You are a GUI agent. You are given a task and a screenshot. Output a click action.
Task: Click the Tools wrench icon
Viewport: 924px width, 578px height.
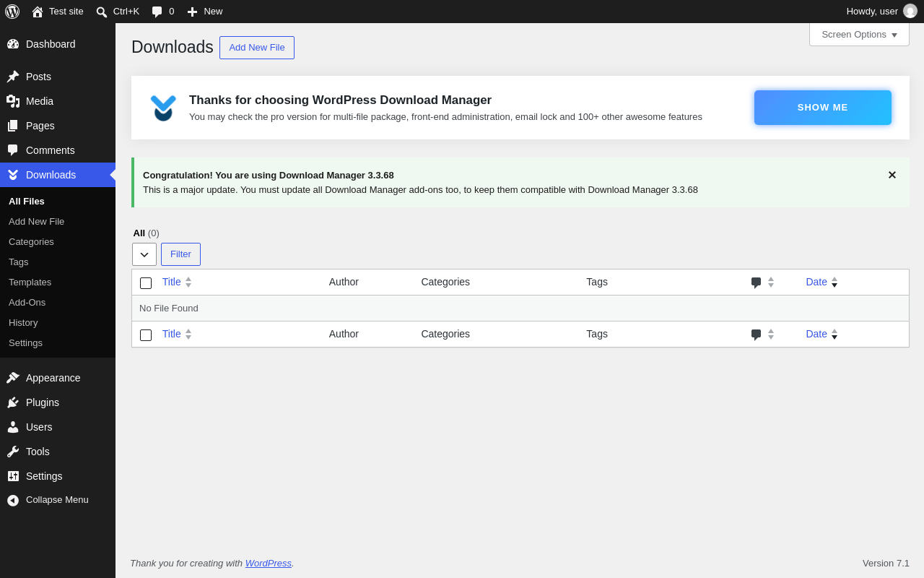pos(13,452)
